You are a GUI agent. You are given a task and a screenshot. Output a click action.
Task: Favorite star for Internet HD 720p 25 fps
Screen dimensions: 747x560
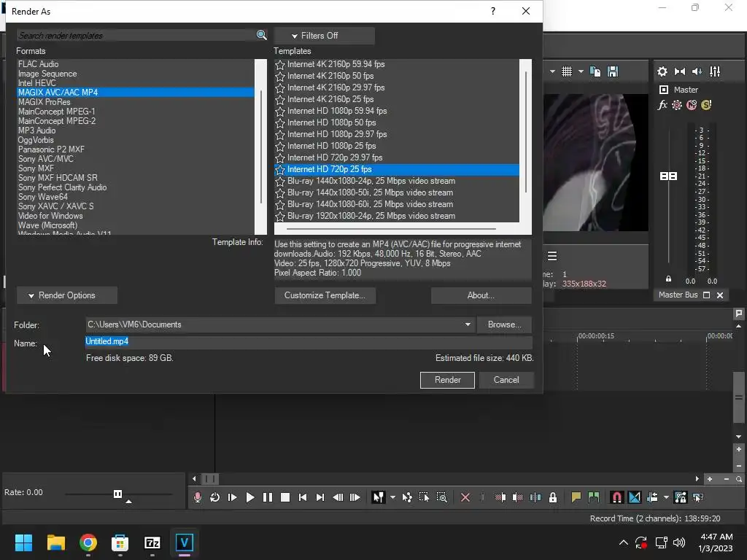tap(280, 169)
